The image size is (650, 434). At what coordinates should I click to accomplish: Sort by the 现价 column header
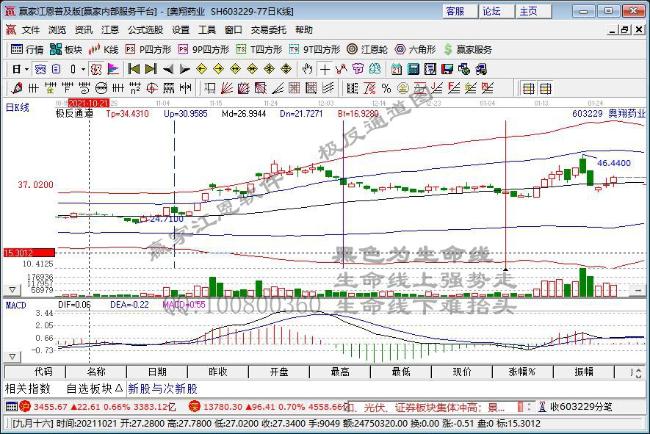click(x=462, y=372)
